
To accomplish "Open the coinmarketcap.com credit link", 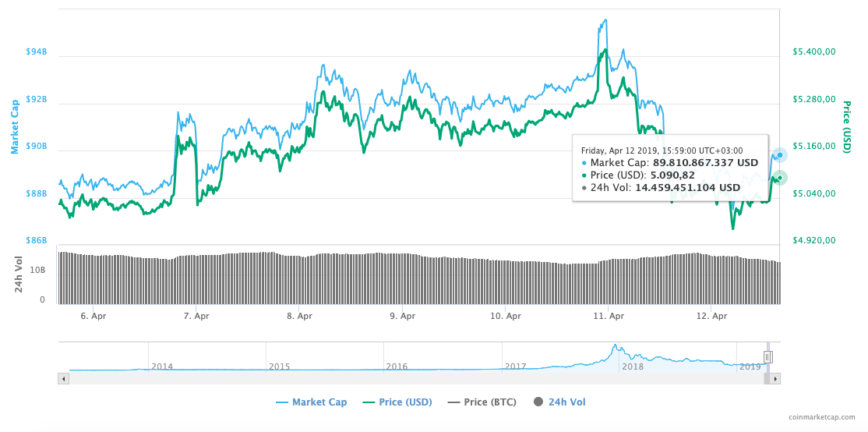I will (x=820, y=418).
